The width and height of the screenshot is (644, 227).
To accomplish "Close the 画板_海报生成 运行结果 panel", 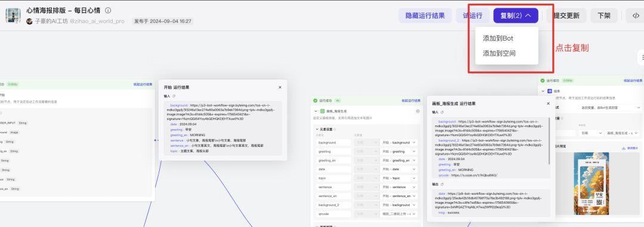I will click(x=549, y=103).
